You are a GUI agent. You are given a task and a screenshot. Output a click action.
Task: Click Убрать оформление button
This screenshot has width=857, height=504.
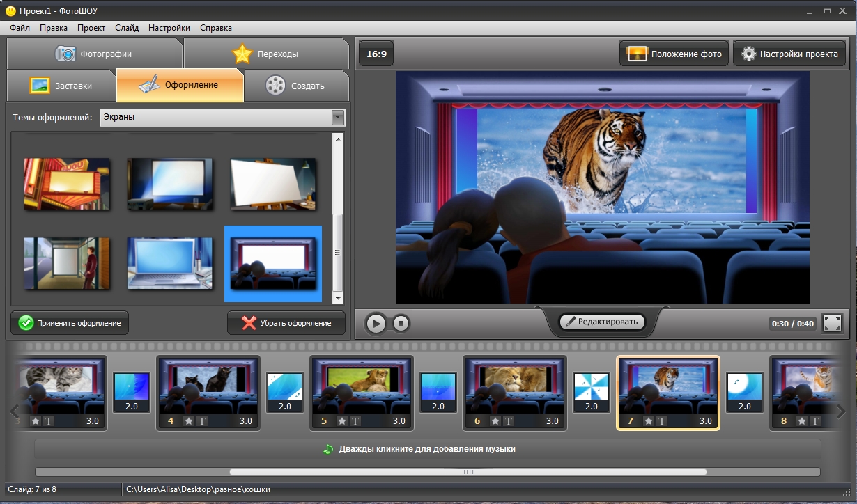pos(286,323)
